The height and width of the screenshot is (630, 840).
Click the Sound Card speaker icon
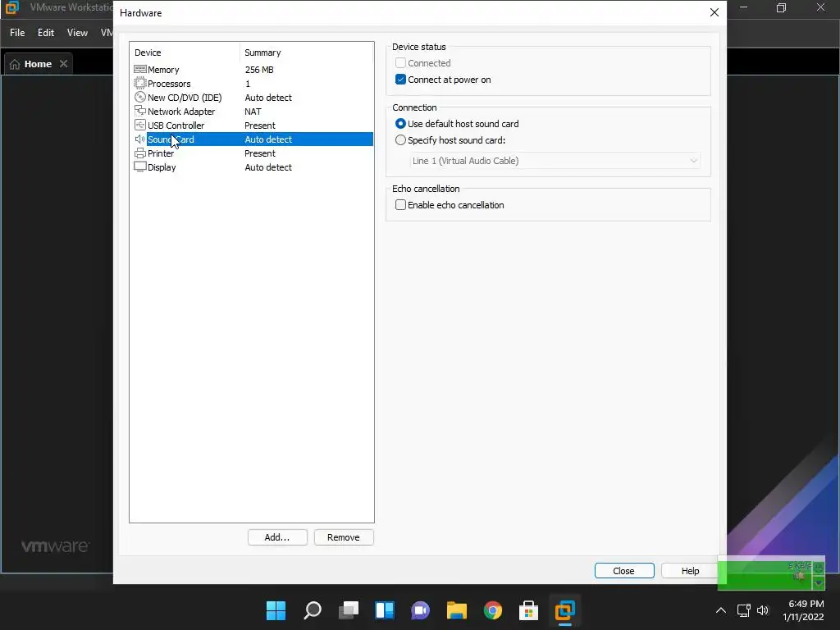(139, 139)
